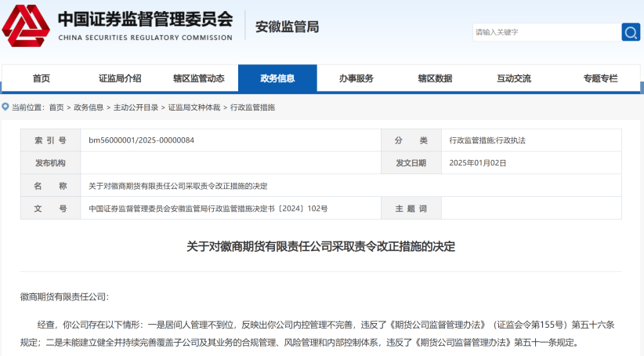Open the 辖区数据 navigation tab
The image size is (644, 356).
tap(436, 78)
